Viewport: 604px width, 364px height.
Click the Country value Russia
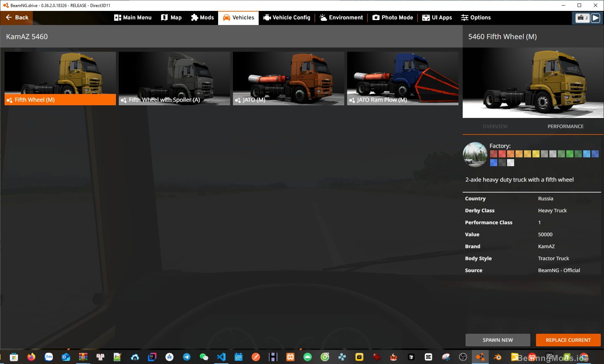click(546, 199)
